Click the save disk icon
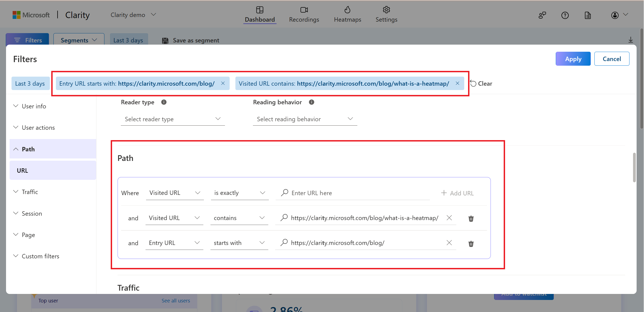The width and height of the screenshot is (644, 312). click(x=165, y=41)
